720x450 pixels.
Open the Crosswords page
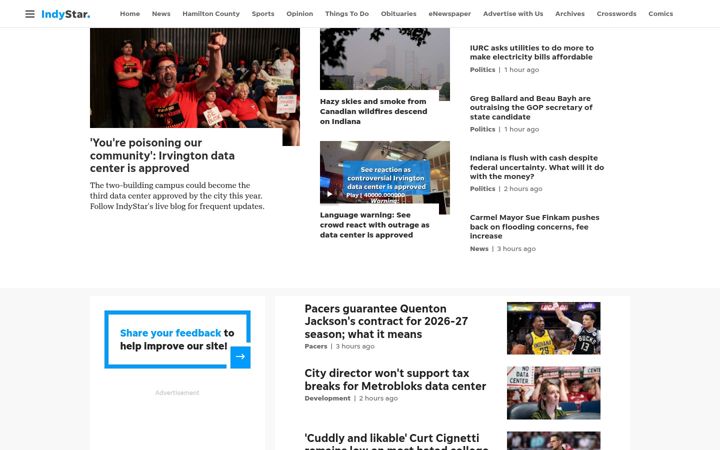pyautogui.click(x=616, y=14)
